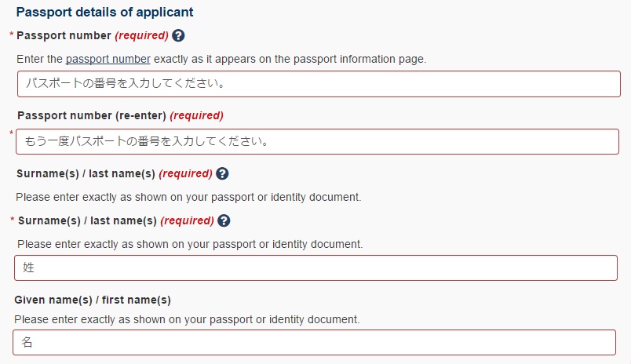
Task: Open help icon beside the asterisk-marked Surname label
Action: coord(224,220)
